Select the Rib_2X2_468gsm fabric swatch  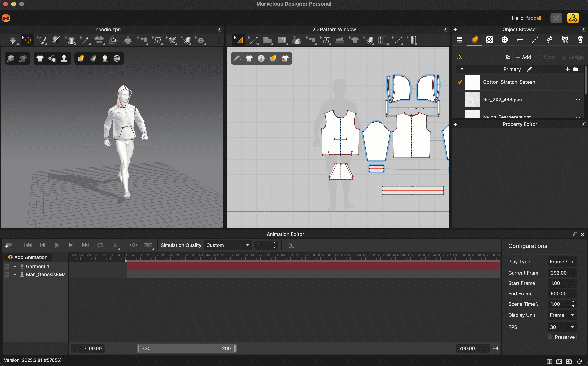(472, 99)
